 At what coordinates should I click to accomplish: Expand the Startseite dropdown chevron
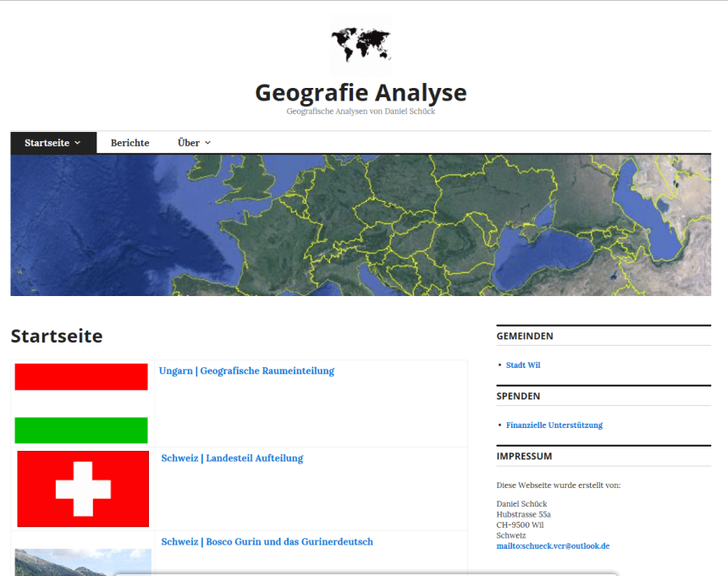point(79,142)
